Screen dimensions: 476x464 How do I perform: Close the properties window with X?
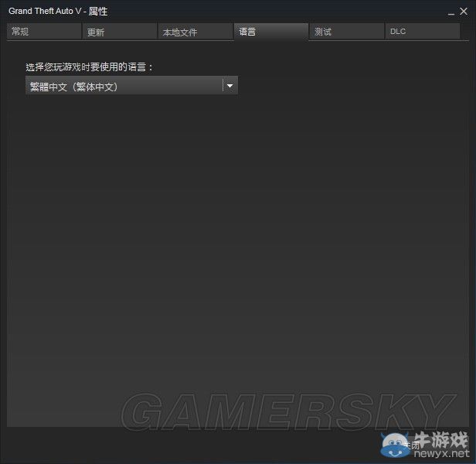(464, 12)
